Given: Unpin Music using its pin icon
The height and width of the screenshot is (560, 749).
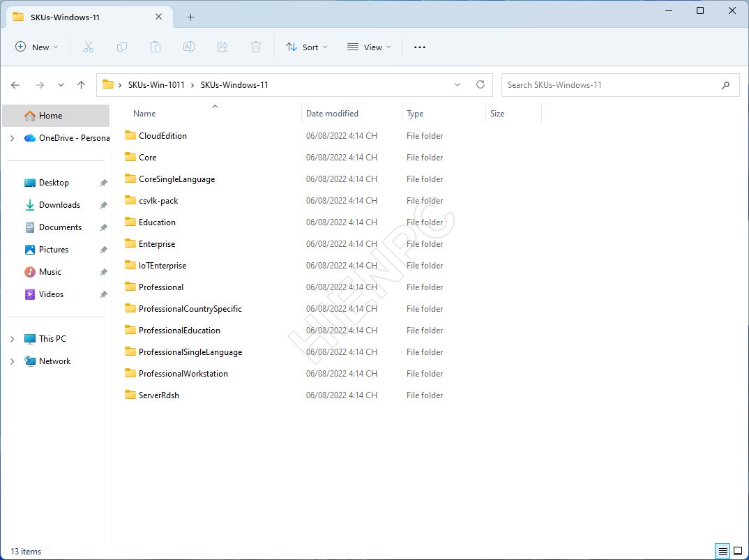Looking at the screenshot, I should coord(103,273).
